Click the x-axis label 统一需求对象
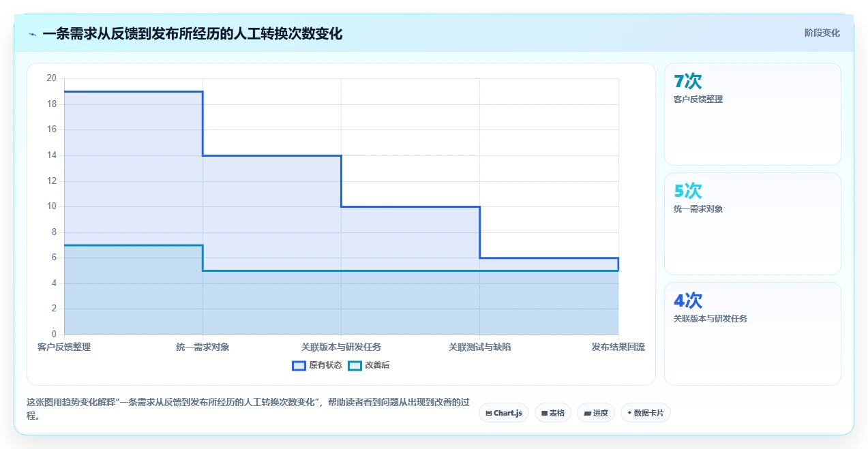The height and width of the screenshot is (449, 868). (203, 347)
